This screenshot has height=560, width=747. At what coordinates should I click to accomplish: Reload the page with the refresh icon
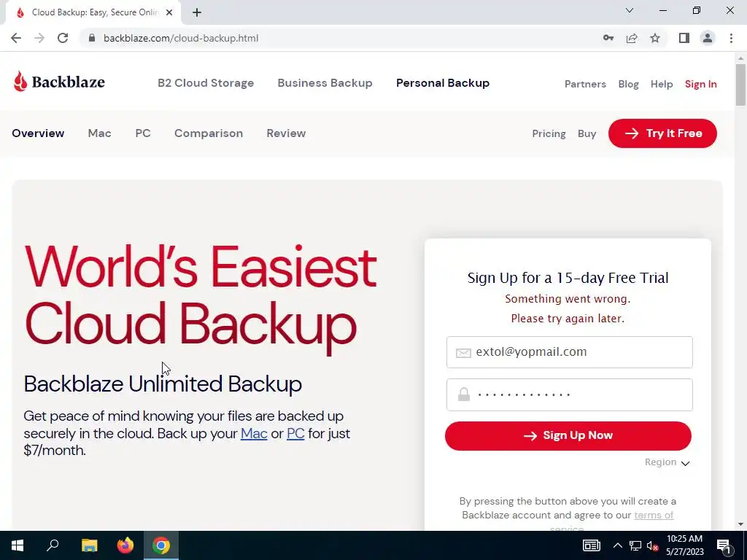pyautogui.click(x=63, y=38)
